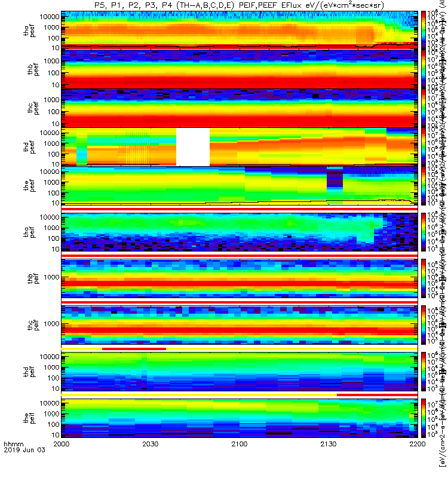The width and height of the screenshot is (448, 478).
Task: Click the red segment in bar above thd peif
Action: click(x=134, y=349)
